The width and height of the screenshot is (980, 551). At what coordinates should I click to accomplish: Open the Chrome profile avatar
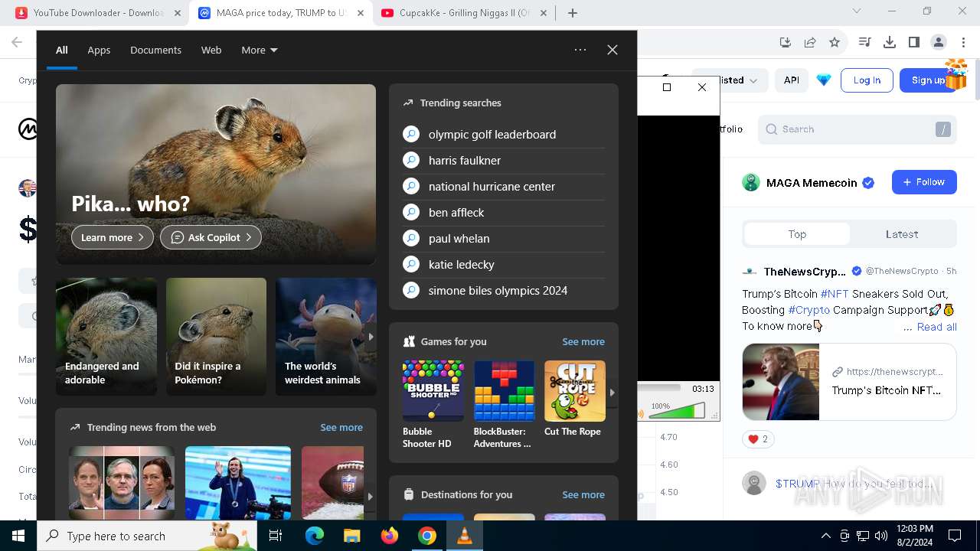tap(939, 42)
